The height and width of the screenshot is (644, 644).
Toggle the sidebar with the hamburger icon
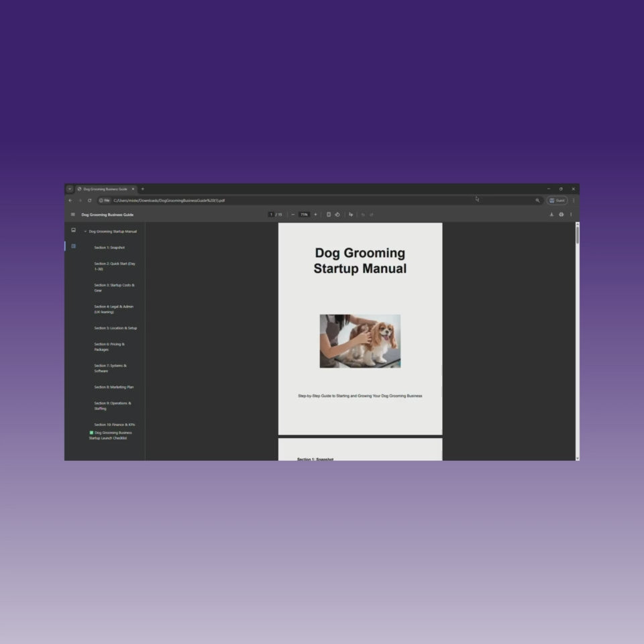(72, 215)
